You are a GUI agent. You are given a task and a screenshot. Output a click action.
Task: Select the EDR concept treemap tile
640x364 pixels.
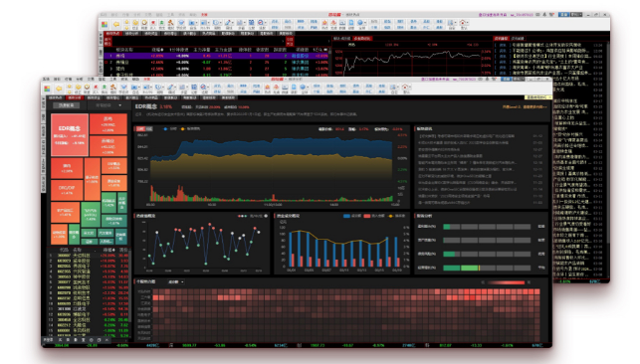tap(70, 134)
